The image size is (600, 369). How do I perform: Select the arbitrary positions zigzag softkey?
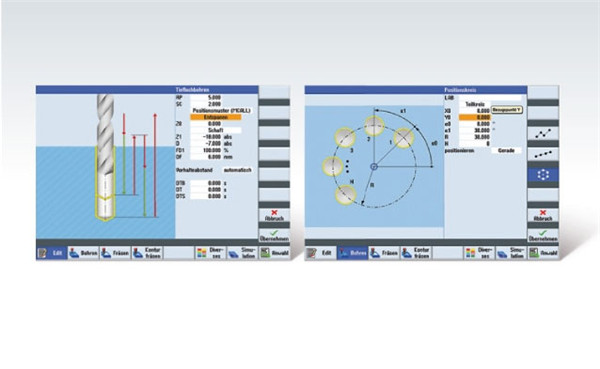543,134
